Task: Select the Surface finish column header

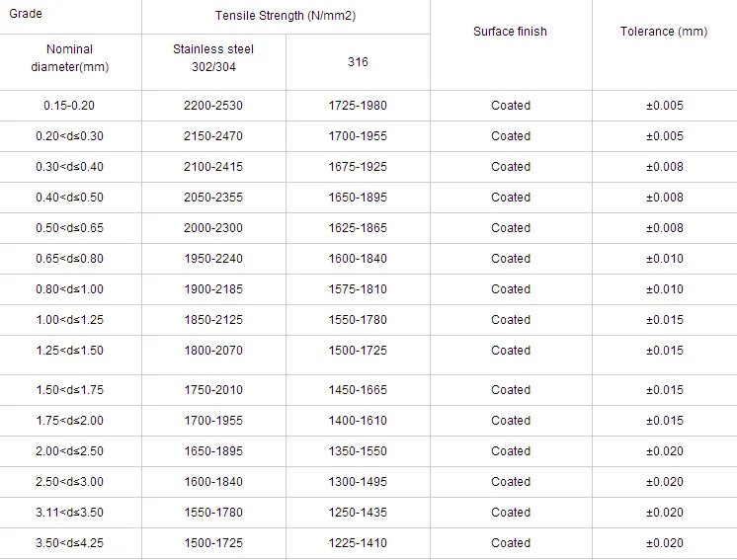Action: pos(510,32)
